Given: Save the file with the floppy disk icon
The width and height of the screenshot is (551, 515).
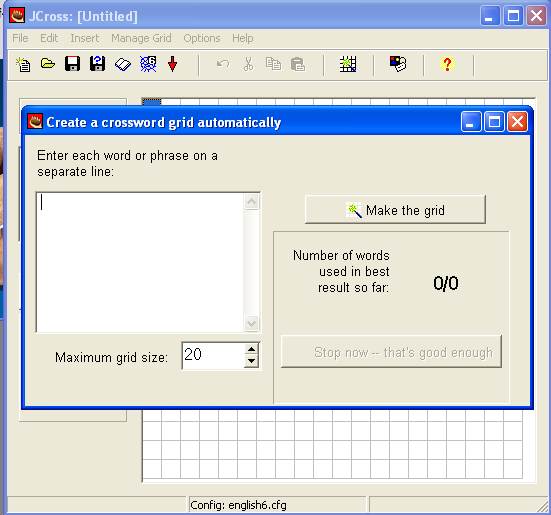Looking at the screenshot, I should pyautogui.click(x=72, y=64).
